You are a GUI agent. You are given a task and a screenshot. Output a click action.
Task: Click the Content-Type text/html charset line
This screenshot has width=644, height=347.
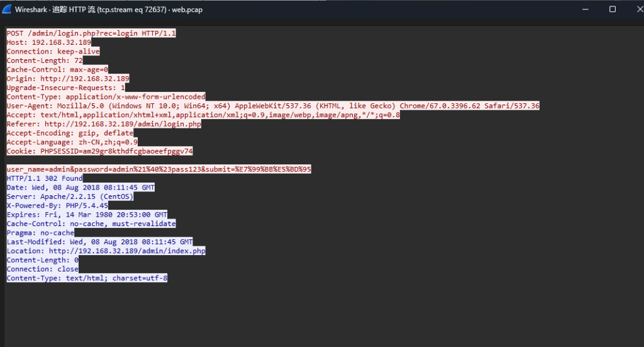tap(87, 278)
